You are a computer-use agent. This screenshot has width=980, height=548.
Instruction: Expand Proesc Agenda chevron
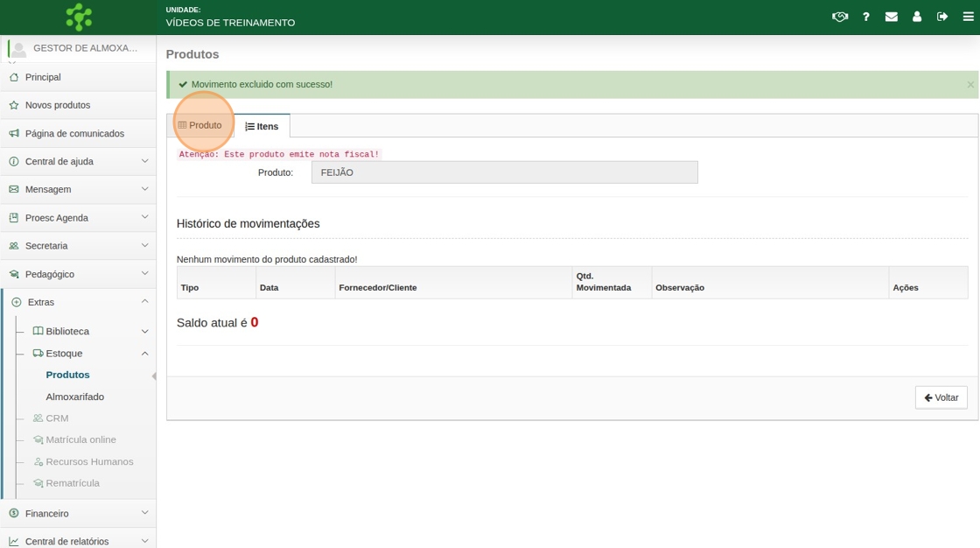[144, 217]
